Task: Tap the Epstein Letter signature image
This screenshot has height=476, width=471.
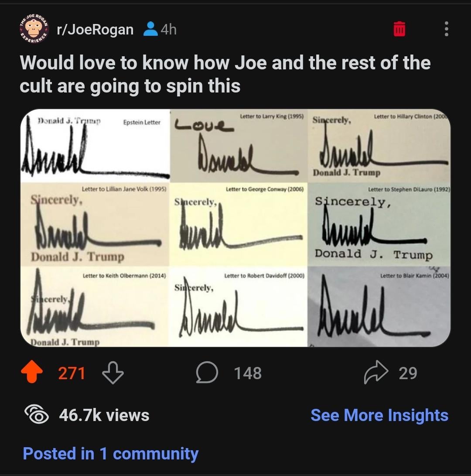Action: coord(96,146)
